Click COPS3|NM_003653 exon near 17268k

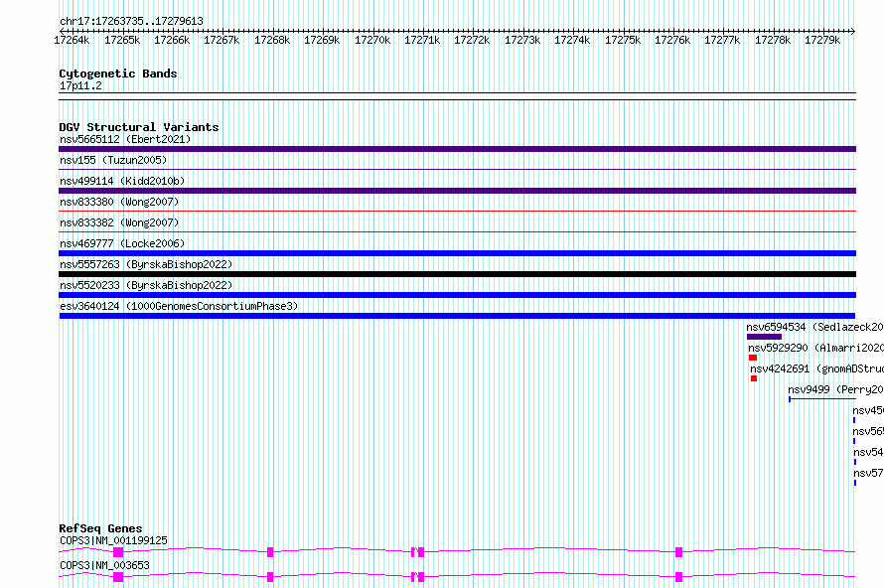[x=270, y=577]
